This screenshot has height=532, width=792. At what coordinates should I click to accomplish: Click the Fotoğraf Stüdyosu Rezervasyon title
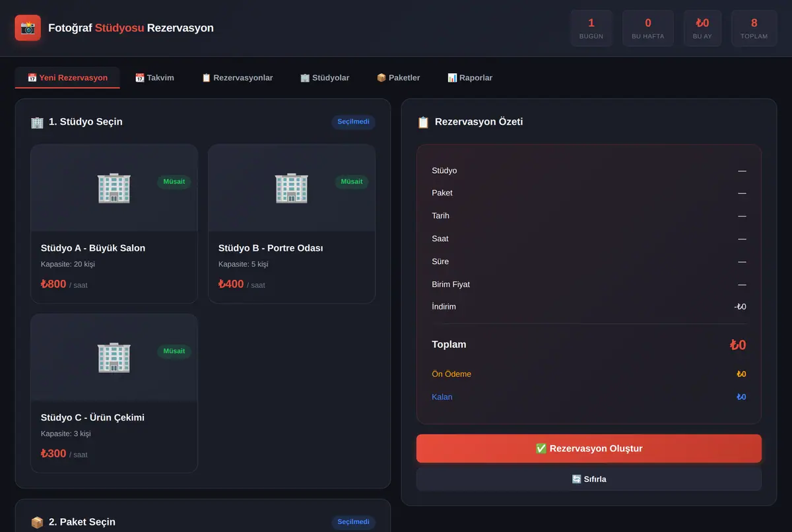[x=131, y=28]
